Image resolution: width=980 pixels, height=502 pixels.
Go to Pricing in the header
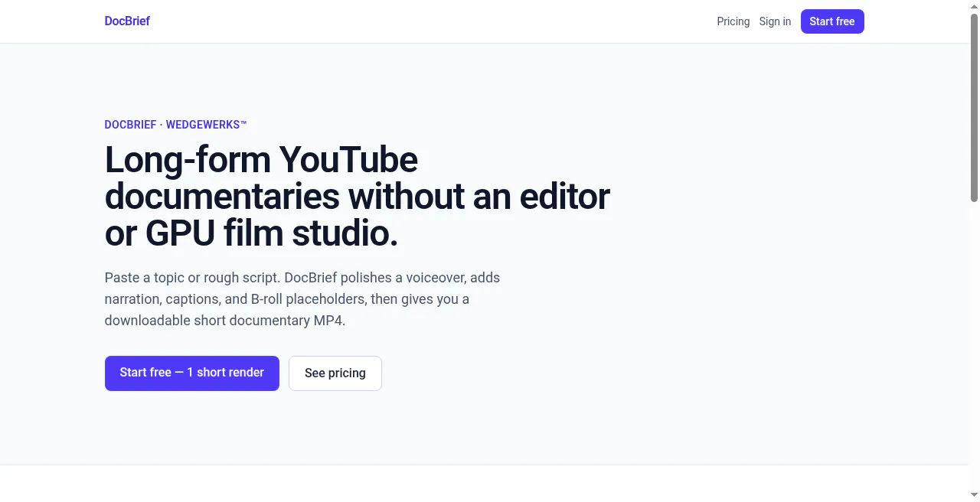coord(733,21)
